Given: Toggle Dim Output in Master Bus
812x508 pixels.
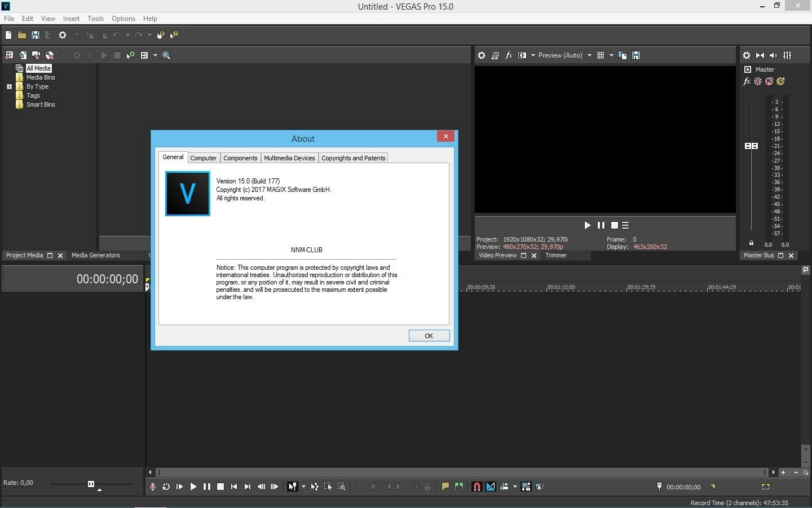Looking at the screenshot, I should pyautogui.click(x=774, y=55).
